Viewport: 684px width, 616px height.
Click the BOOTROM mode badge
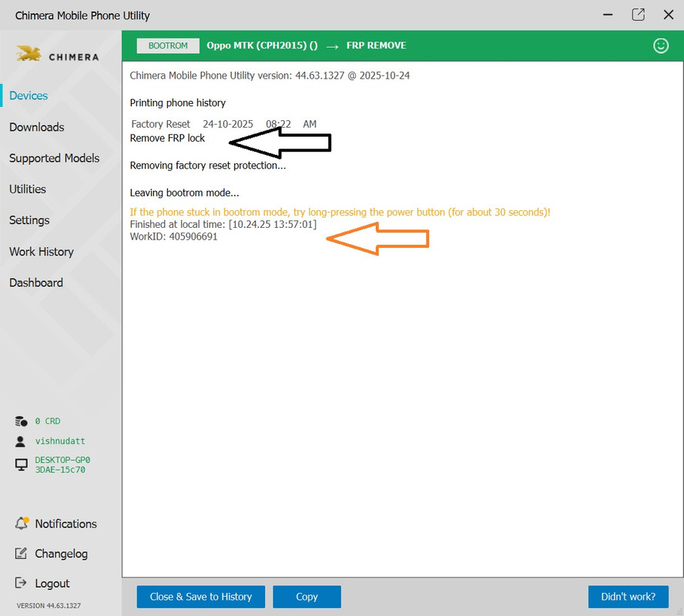point(168,45)
